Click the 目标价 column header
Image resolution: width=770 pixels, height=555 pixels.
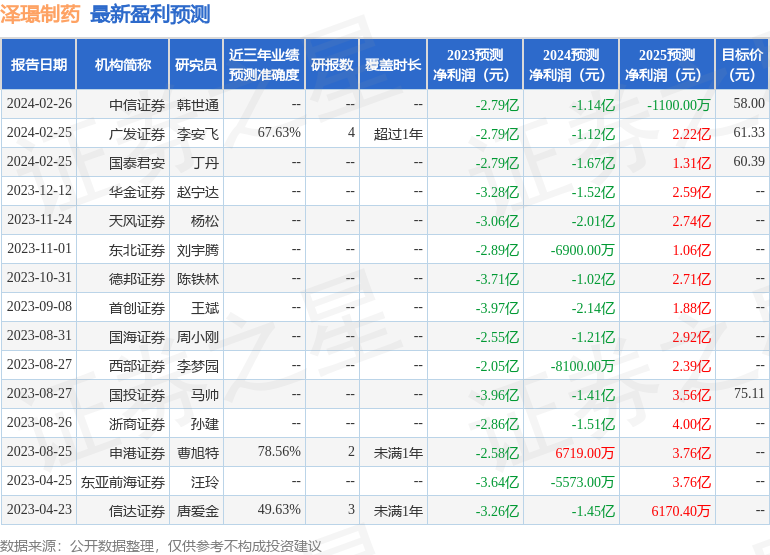(742, 64)
